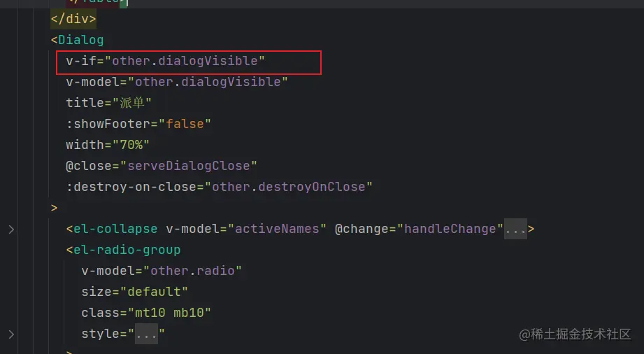
Task: Expand the folded style attribute via gutter arrow
Action: point(11,334)
